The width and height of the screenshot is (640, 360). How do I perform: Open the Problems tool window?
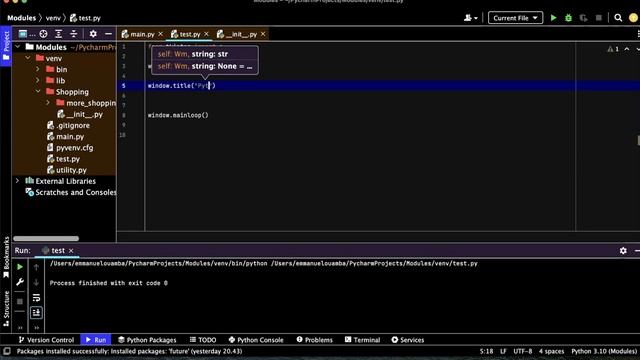314,340
